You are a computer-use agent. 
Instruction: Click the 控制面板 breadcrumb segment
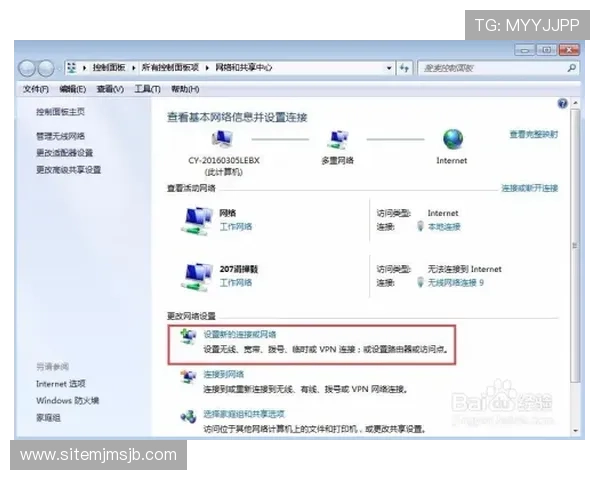pos(109,68)
